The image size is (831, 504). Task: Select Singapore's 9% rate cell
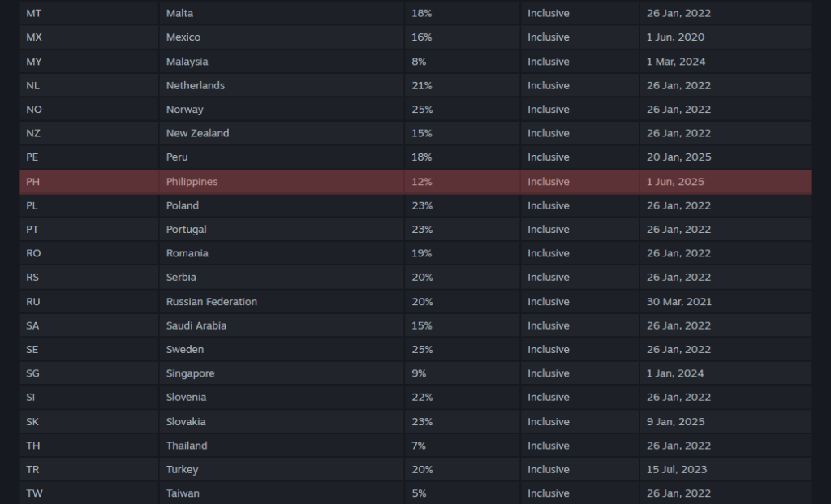click(419, 373)
